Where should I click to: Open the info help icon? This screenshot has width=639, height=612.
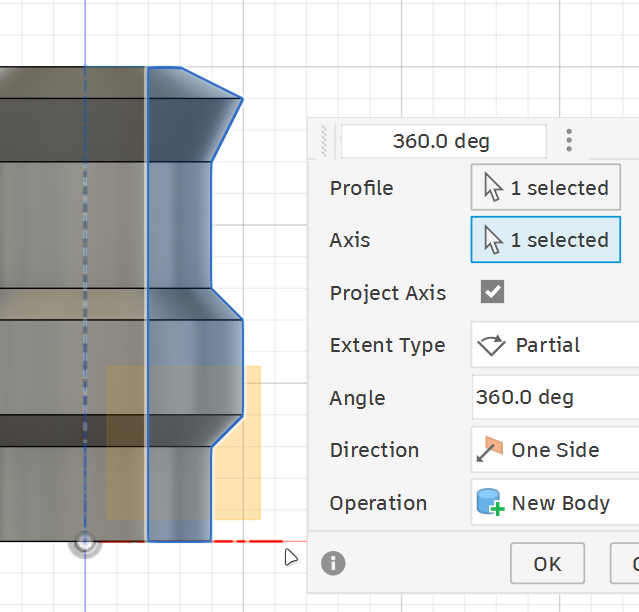pos(333,563)
